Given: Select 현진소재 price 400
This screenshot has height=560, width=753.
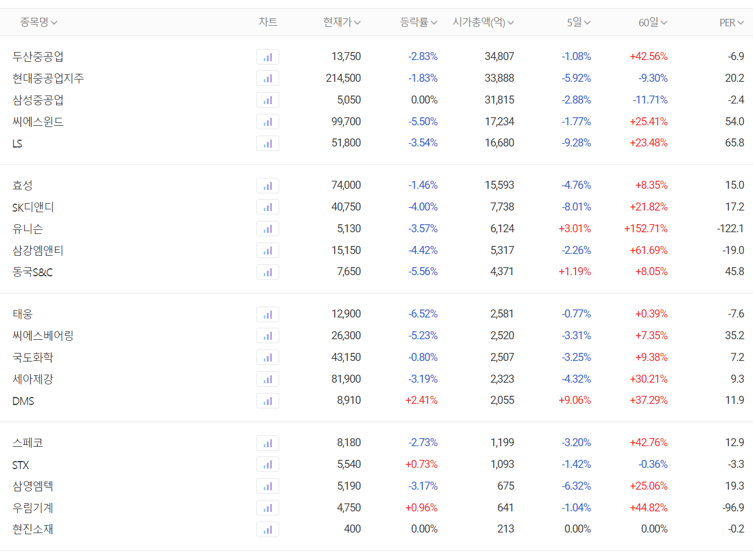Looking at the screenshot, I should click(x=352, y=529).
